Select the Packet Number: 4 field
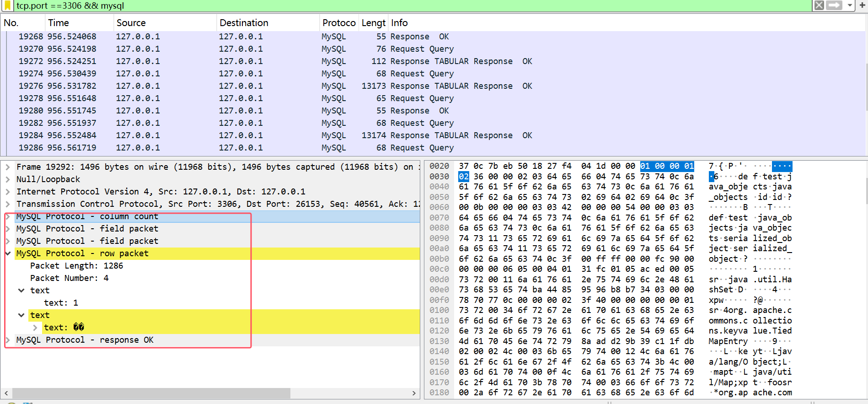Viewport: 868px width, 404px height. (70, 278)
